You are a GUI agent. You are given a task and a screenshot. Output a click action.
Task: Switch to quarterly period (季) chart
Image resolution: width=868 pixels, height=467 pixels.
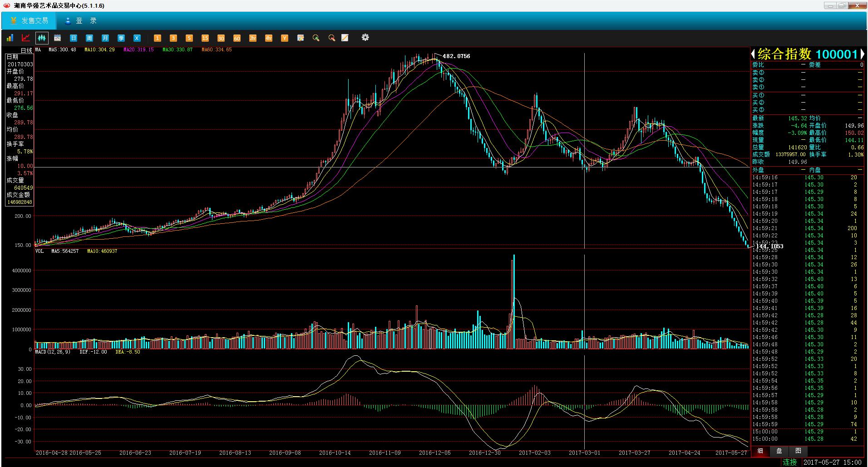121,38
